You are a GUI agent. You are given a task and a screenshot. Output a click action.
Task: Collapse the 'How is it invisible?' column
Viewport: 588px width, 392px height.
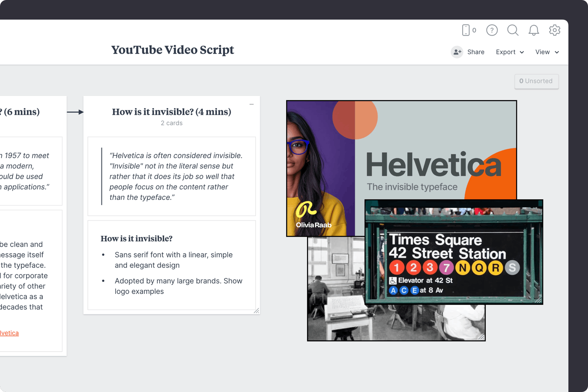[251, 104]
